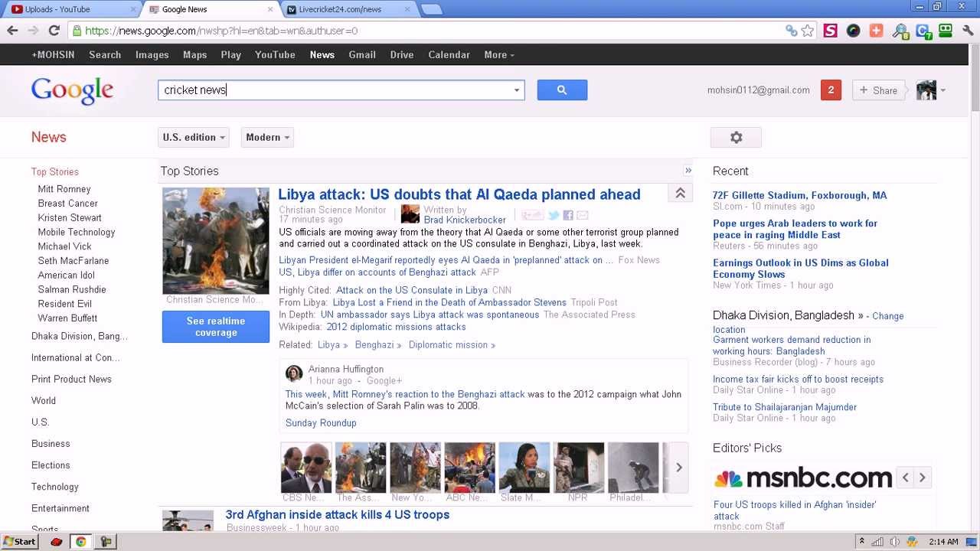Expand Top Stories with double arrow
Viewport: 980px width, 551px height.
688,171
